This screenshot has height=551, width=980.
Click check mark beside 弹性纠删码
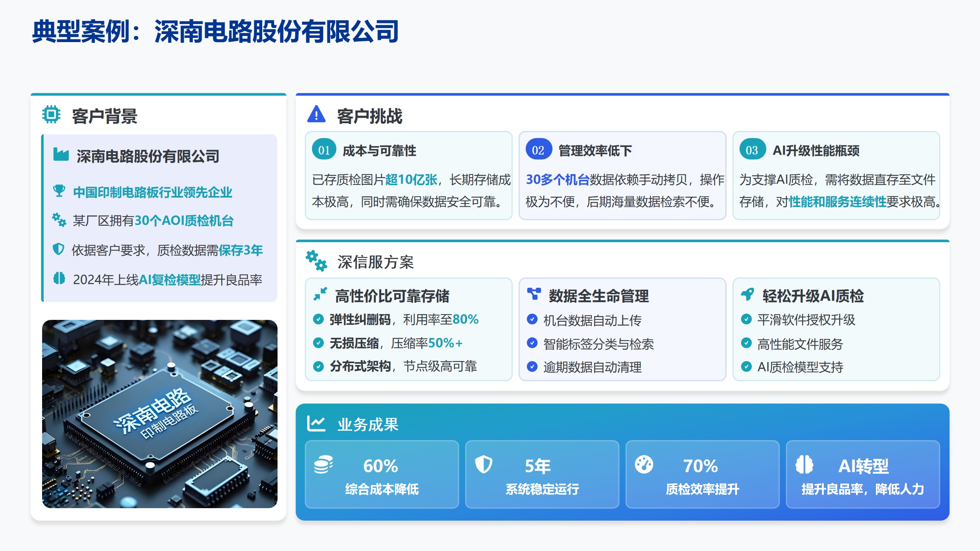click(318, 319)
